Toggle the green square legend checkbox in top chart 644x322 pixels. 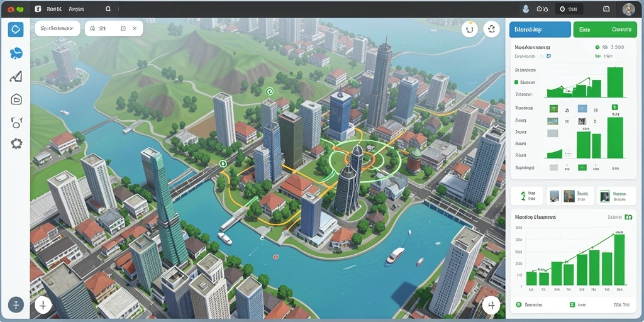[x=516, y=82]
